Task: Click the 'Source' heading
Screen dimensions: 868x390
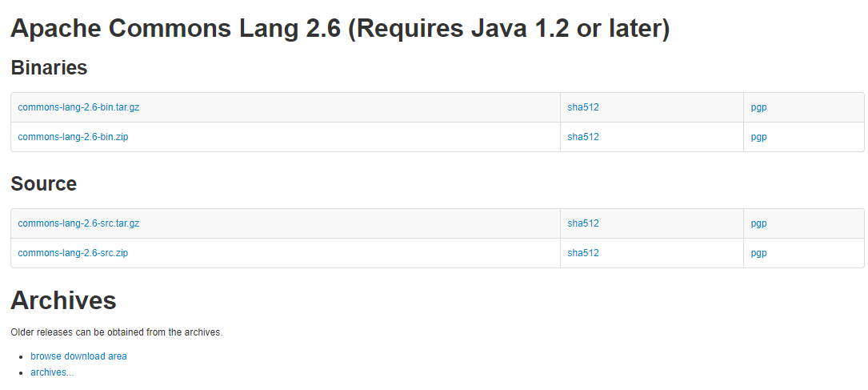Action: (x=44, y=183)
